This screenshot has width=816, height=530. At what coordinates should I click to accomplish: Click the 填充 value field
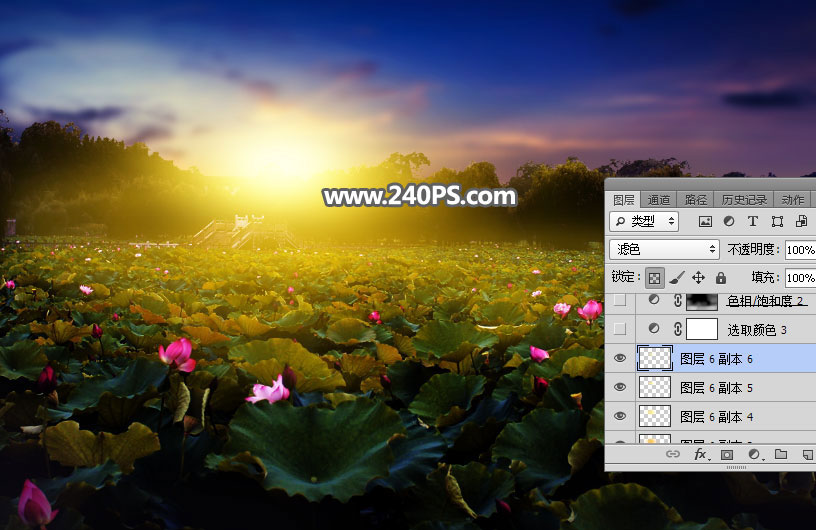pyautogui.click(x=800, y=278)
